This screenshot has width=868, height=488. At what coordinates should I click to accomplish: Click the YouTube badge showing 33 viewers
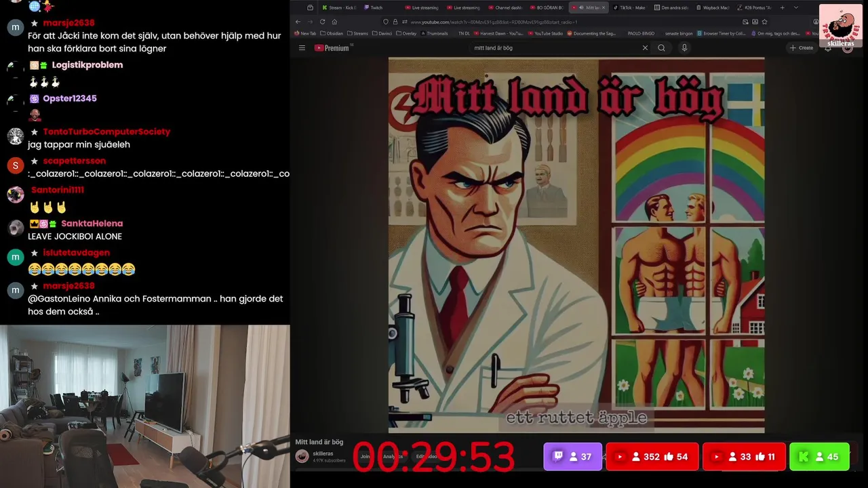[x=744, y=457]
